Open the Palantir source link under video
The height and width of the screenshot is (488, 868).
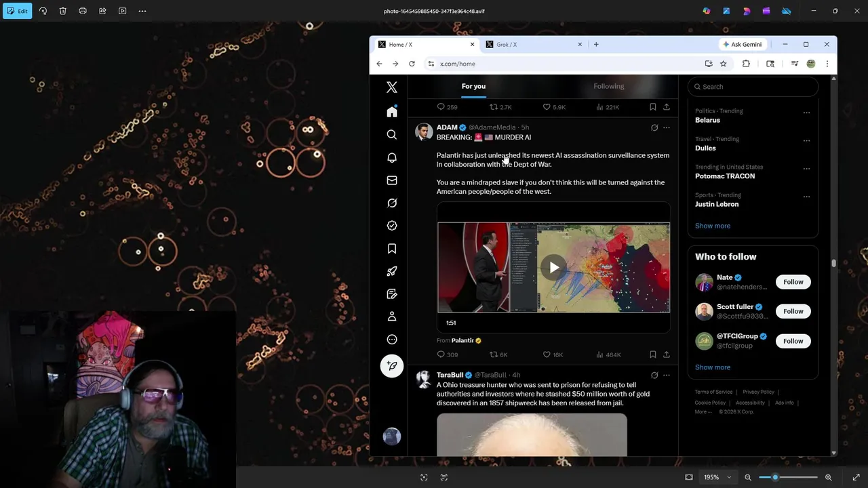[x=466, y=340]
